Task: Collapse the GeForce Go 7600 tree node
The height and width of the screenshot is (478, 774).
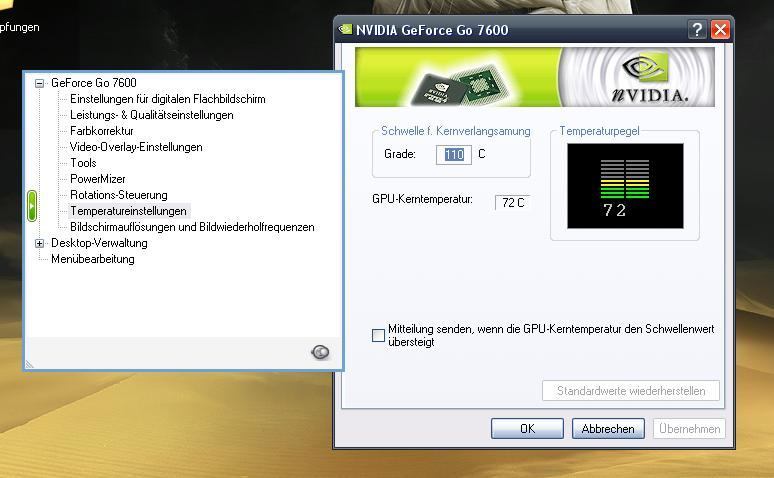Action: pyautogui.click(x=39, y=83)
